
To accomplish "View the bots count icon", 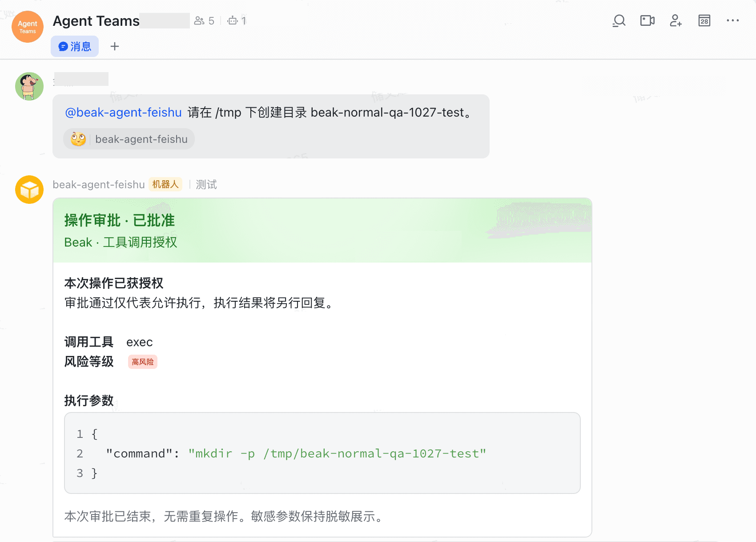I will coord(237,21).
